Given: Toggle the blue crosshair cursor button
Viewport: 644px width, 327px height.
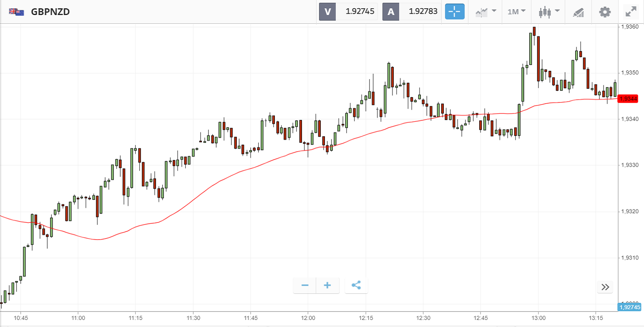Looking at the screenshot, I should 455,12.
